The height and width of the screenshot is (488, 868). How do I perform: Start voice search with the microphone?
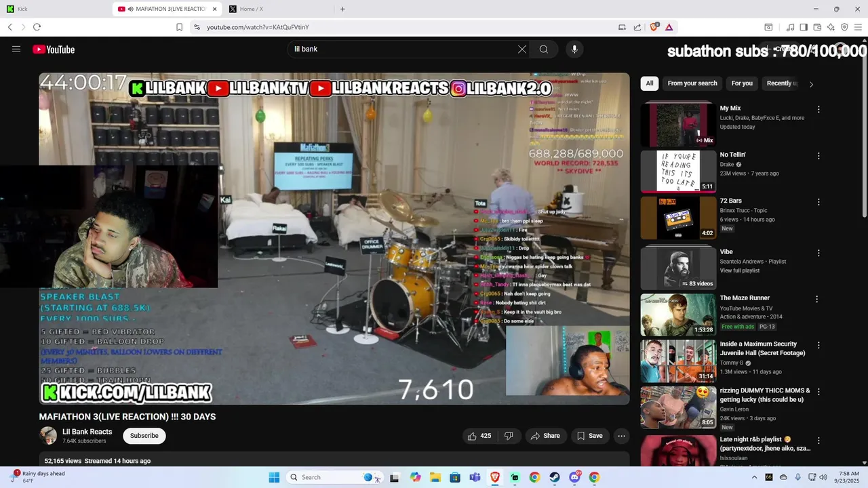coord(574,49)
